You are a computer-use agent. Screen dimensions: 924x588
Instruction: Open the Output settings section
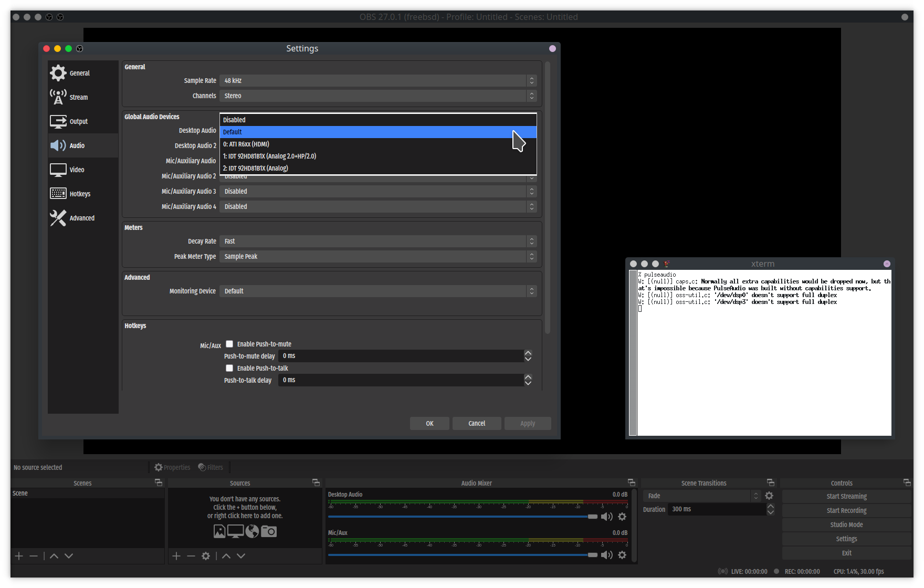(x=79, y=121)
